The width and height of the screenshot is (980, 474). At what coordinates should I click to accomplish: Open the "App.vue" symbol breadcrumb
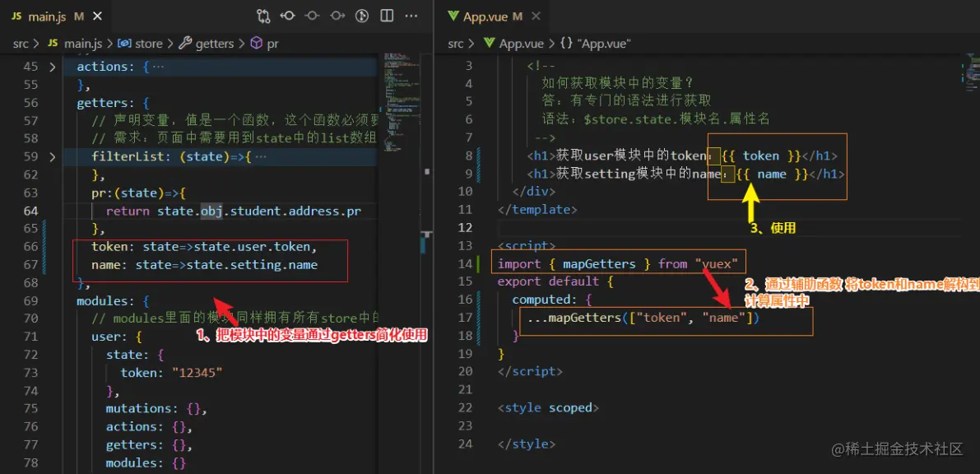point(605,44)
